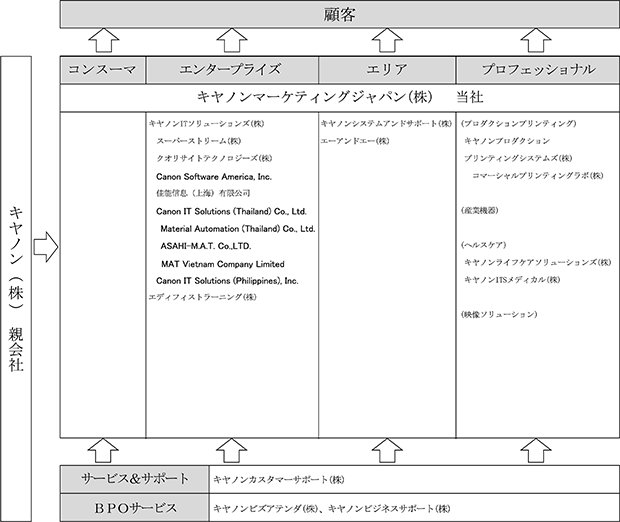This screenshot has width=620, height=522.
Task: Click right-pointing arrow beside キヤノン(株) 親会社
Action: [x=46, y=247]
